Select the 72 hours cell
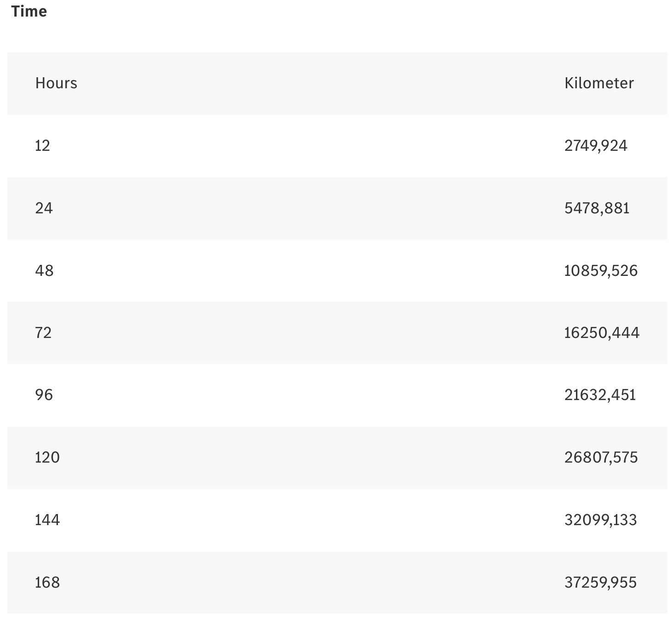672x618 pixels. [43, 332]
